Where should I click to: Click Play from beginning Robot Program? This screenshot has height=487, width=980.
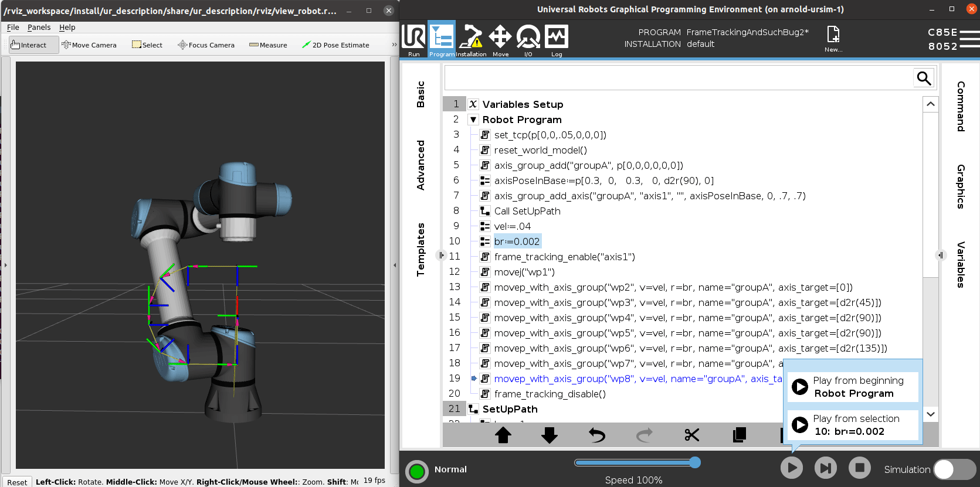point(853,387)
